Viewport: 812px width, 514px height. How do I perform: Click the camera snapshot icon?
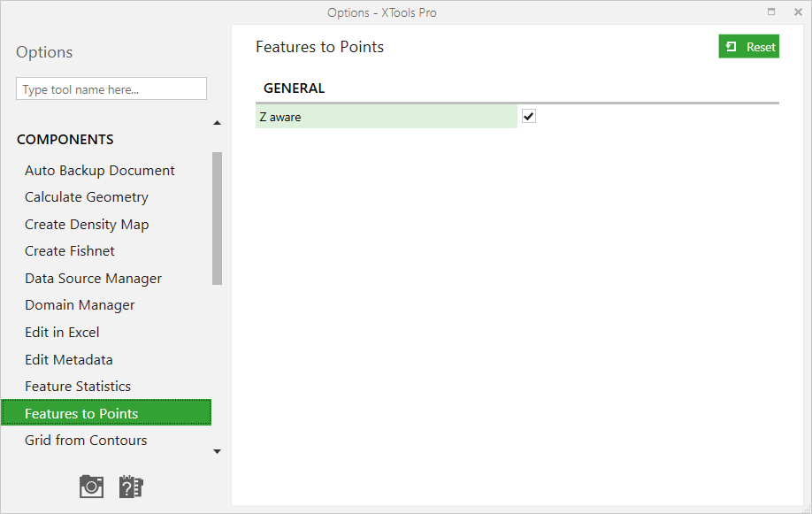pos(92,487)
